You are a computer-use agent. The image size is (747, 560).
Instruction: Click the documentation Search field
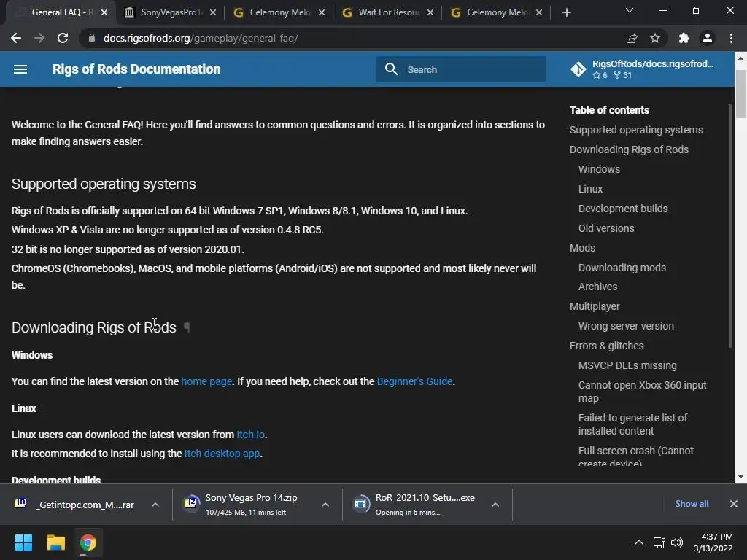[x=461, y=69]
